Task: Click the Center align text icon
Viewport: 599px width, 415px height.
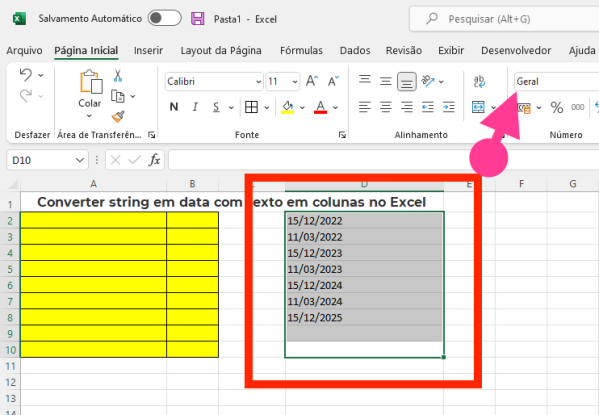Action: click(385, 107)
